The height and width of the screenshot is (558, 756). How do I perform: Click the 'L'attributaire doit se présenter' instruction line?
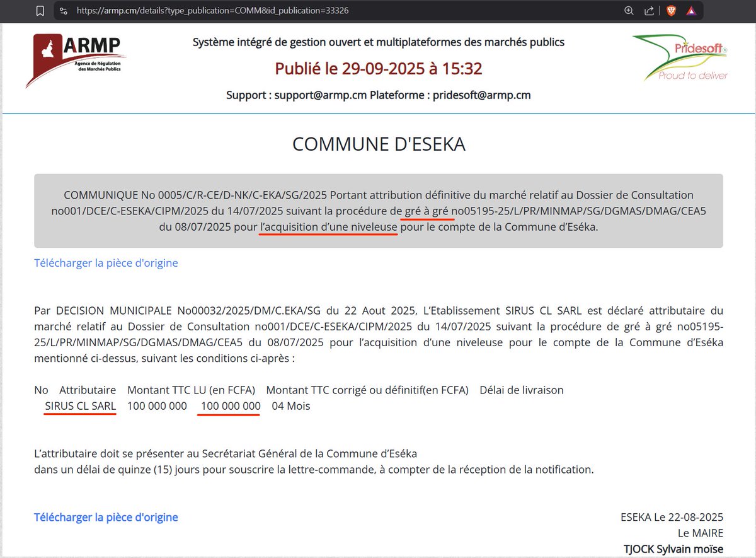tap(226, 453)
